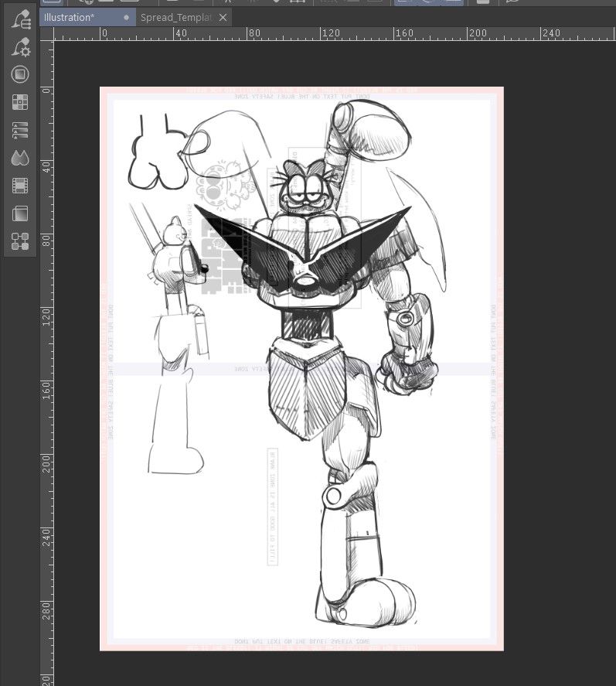Switch to the Illustration* canvas tab
The height and width of the screenshot is (686, 616).
pos(87,18)
